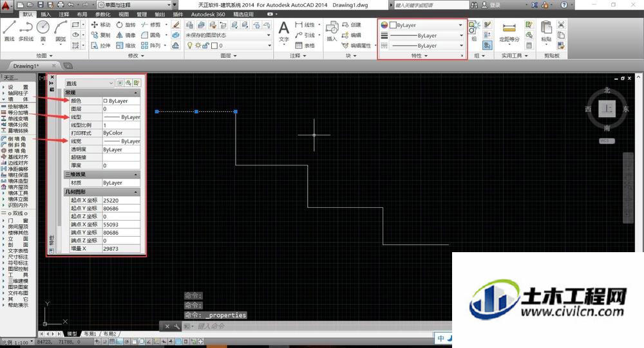
Task: Click the 线性 dimension button
Action: [305, 24]
